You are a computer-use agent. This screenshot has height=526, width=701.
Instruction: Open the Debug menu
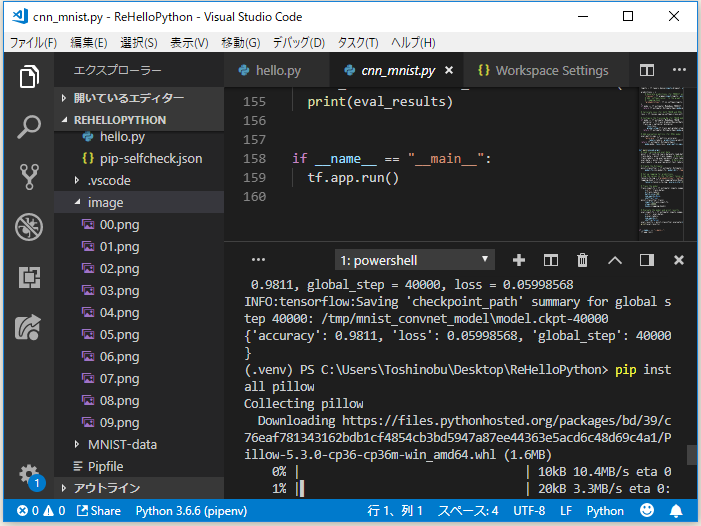(x=299, y=42)
